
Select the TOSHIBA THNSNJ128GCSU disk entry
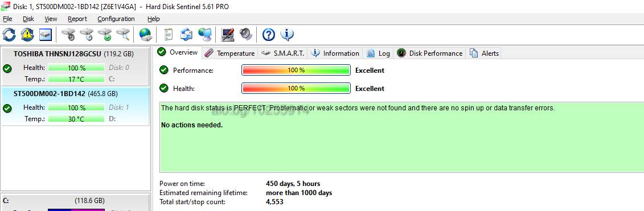(75, 66)
